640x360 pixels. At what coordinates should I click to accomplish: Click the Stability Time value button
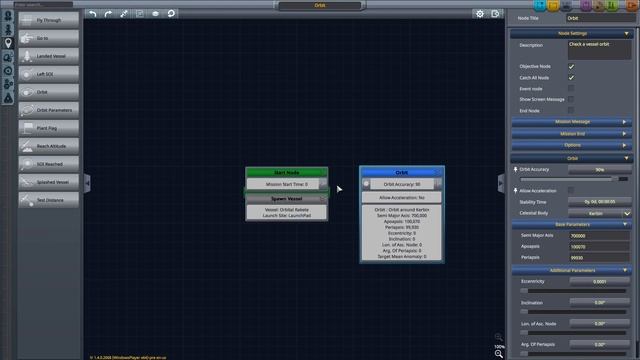pos(600,202)
